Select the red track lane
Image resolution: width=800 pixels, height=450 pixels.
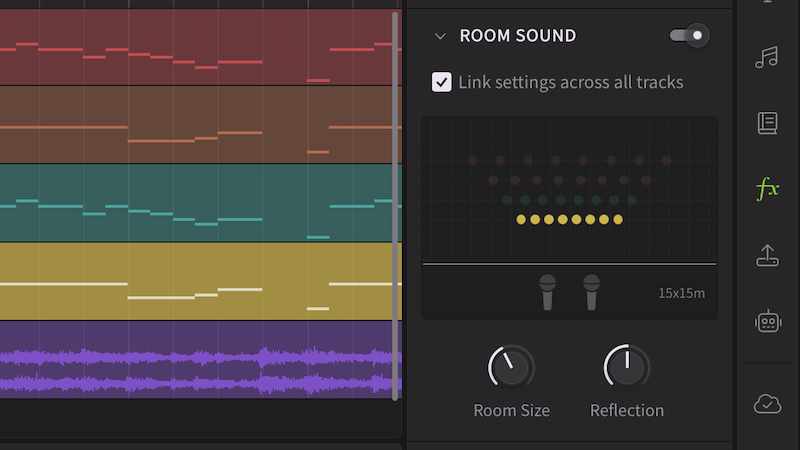pos(195,47)
